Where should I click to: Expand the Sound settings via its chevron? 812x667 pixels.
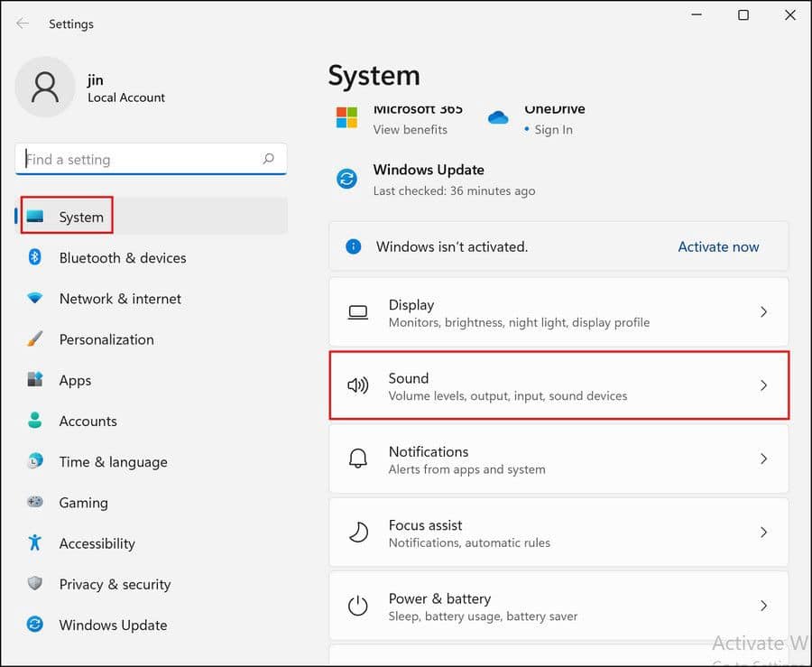click(763, 385)
